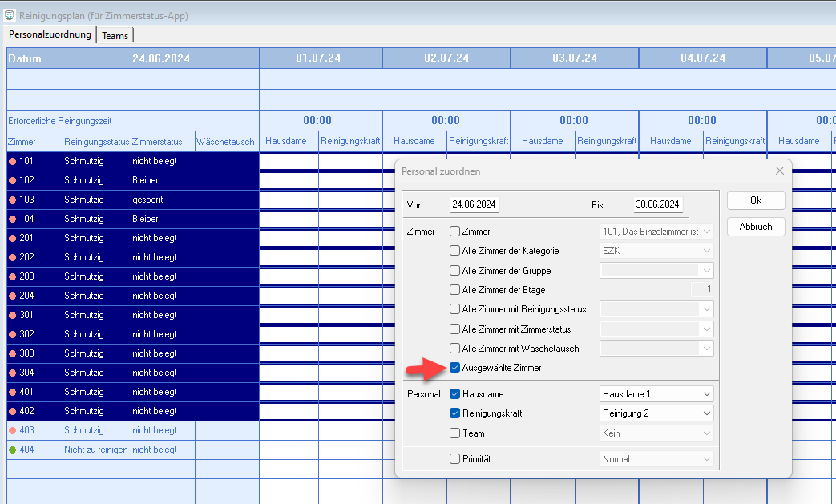Click the orange status dot for room 403
The image size is (836, 504).
click(x=13, y=430)
